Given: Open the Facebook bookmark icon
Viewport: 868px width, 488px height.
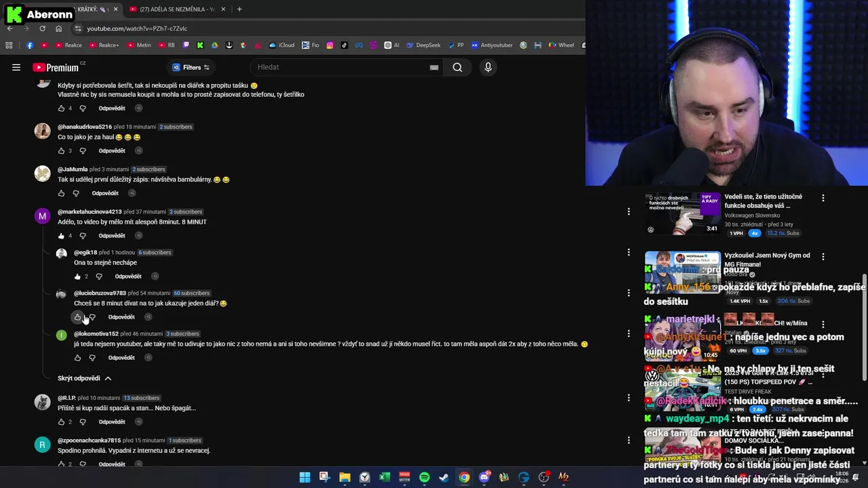Looking at the screenshot, I should point(30,45).
